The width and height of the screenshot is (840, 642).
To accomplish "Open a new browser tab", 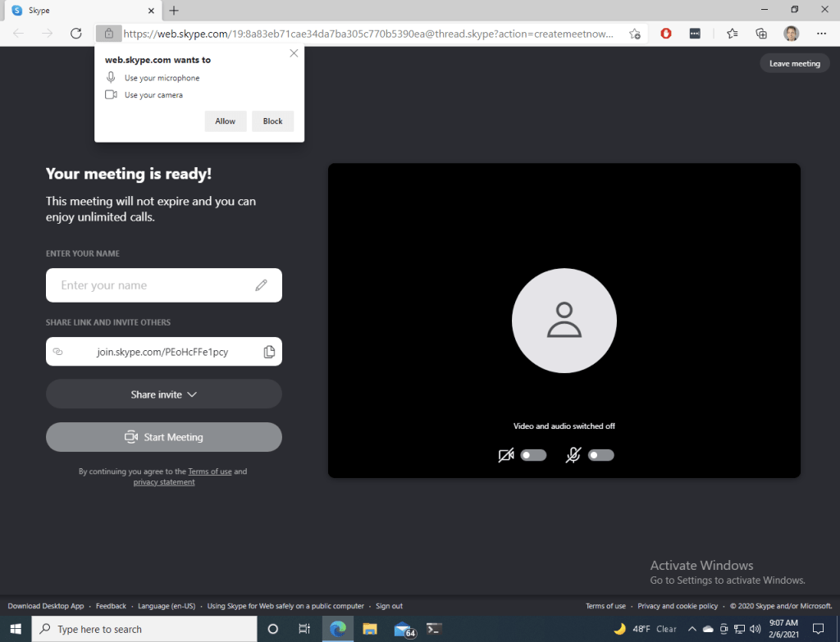I will point(174,11).
